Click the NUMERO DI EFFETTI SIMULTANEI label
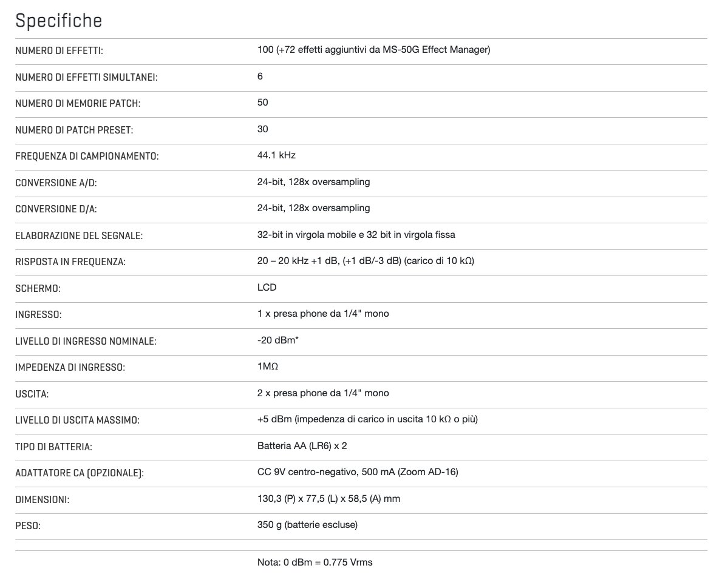This screenshot has height=588, width=728. [86, 78]
